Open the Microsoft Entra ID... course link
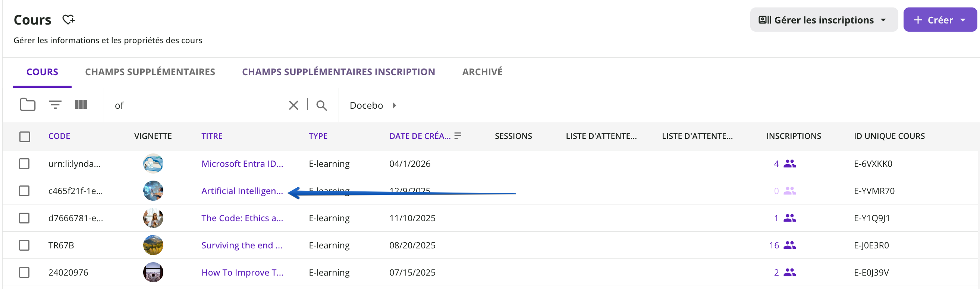The image size is (980, 289). (242, 163)
